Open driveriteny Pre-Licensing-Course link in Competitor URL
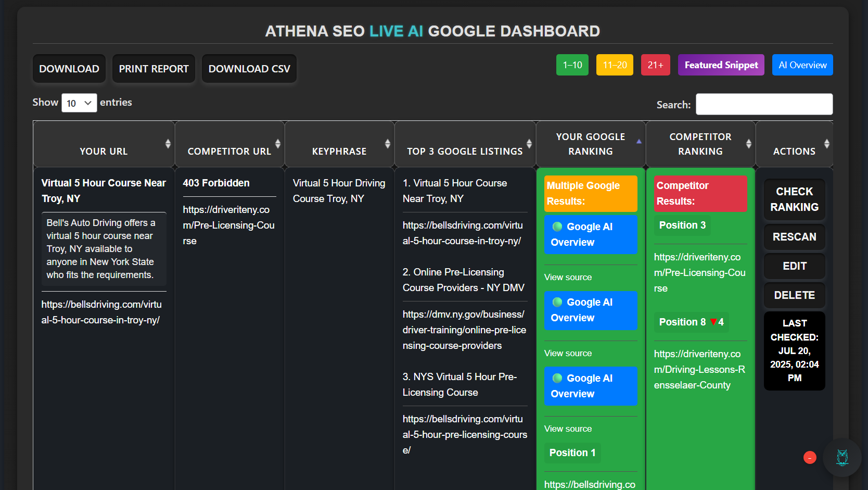 [x=228, y=225]
